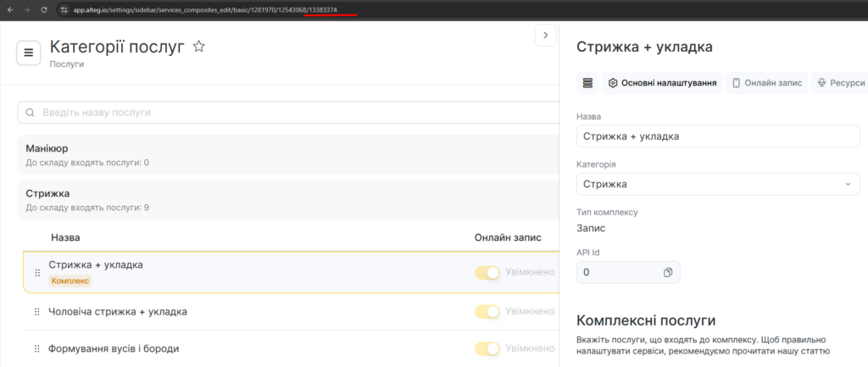Expand the Манікюр category group
This screenshot has height=367, width=868.
[288, 154]
